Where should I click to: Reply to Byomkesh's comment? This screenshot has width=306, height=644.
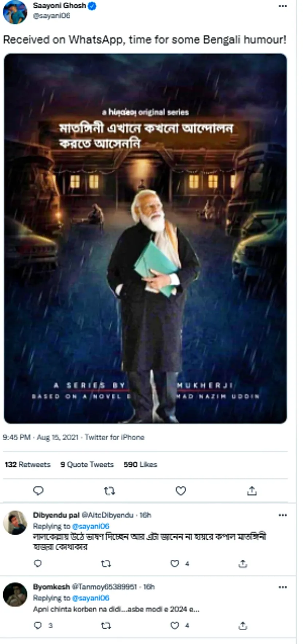[x=38, y=625]
